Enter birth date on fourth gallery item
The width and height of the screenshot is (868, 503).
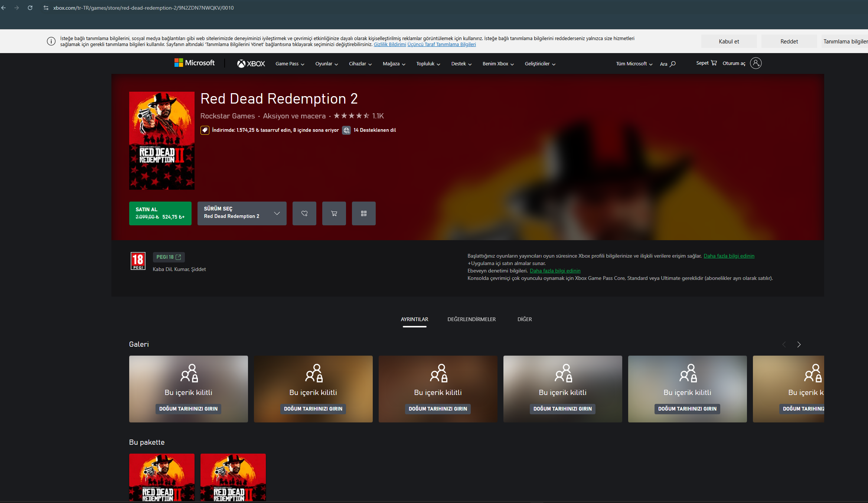pyautogui.click(x=562, y=409)
